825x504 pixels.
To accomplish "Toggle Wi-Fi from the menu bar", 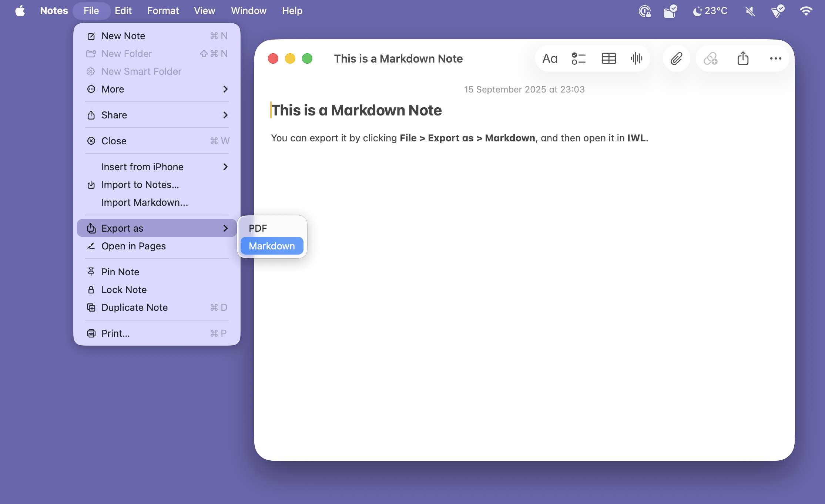I will point(806,11).
